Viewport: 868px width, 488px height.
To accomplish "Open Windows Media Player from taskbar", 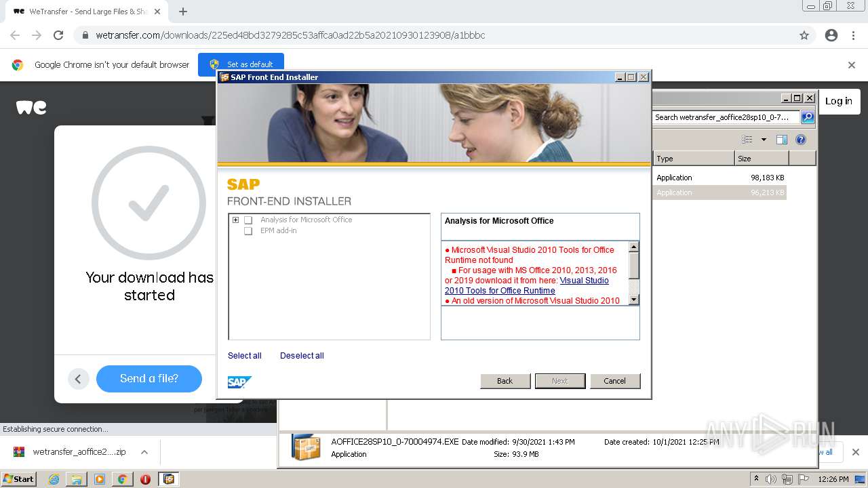I will point(100,479).
